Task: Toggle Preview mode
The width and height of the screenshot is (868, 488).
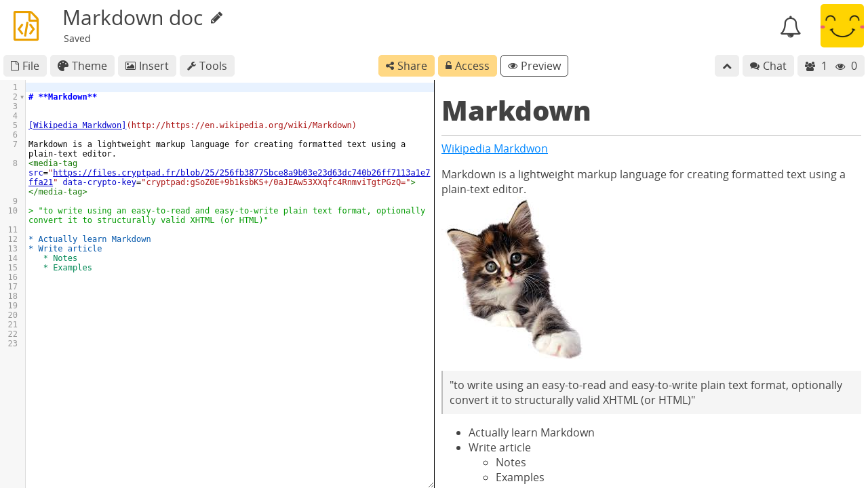Action: 534,66
